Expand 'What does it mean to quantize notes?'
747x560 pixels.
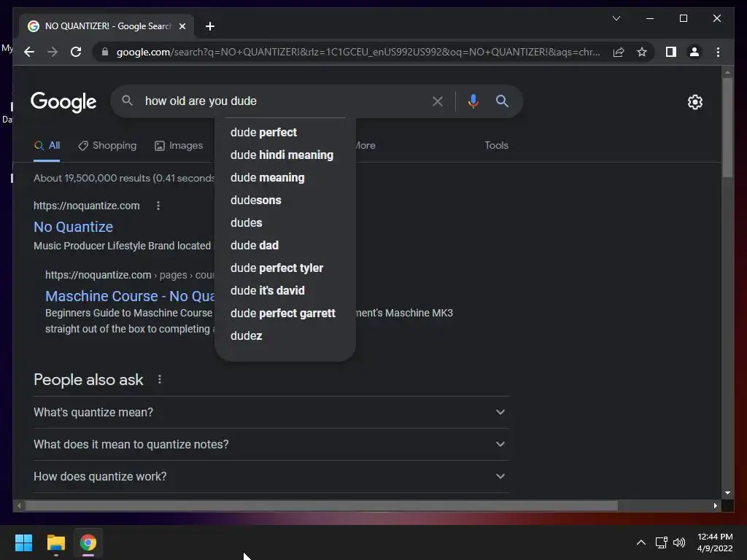[x=271, y=444]
